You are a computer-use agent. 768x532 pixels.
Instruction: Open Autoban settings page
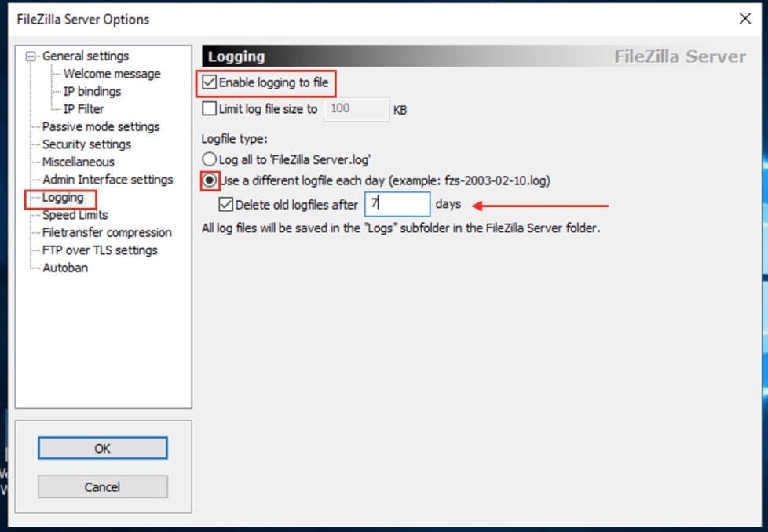click(65, 268)
